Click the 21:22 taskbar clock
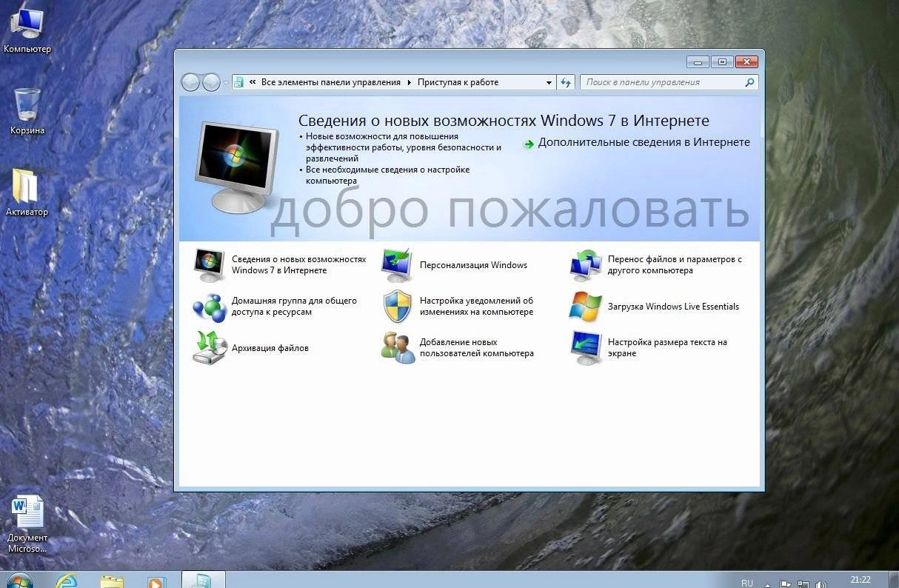This screenshot has width=899, height=588. 860,580
